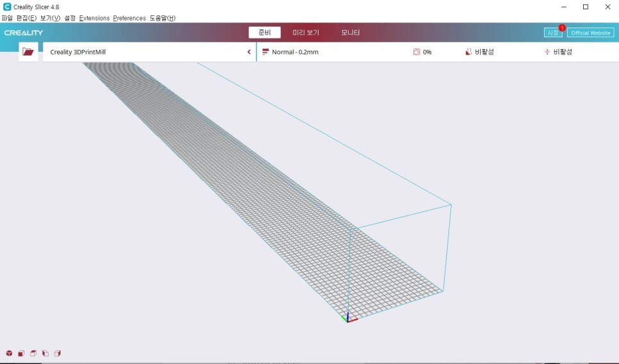
Task: Click the CREALITY brand logo
Action: pos(23,33)
